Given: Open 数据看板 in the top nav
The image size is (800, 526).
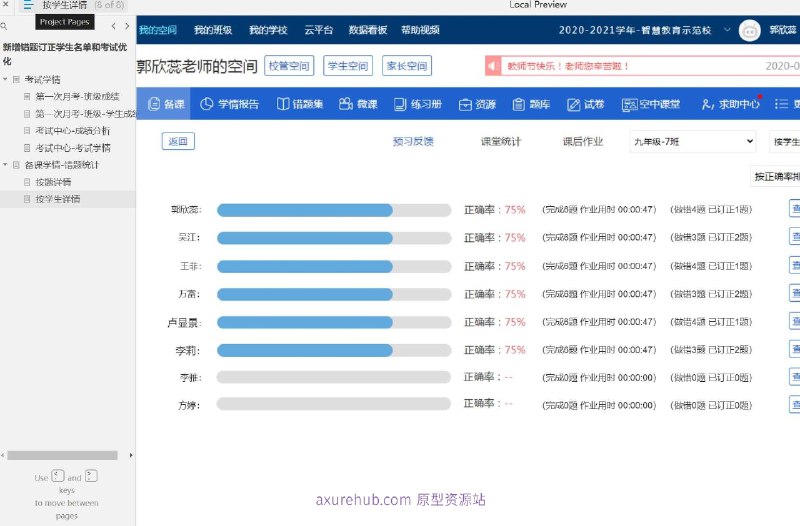Looking at the screenshot, I should (x=368, y=30).
